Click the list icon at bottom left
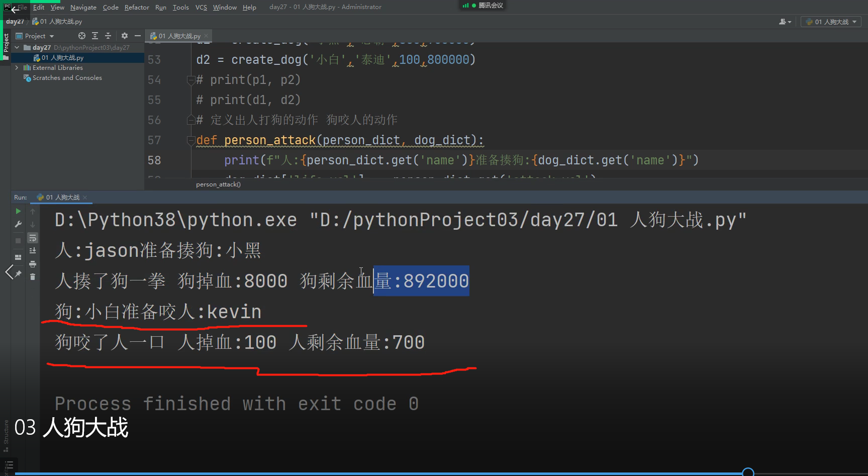This screenshot has height=476, width=868. coord(9,465)
